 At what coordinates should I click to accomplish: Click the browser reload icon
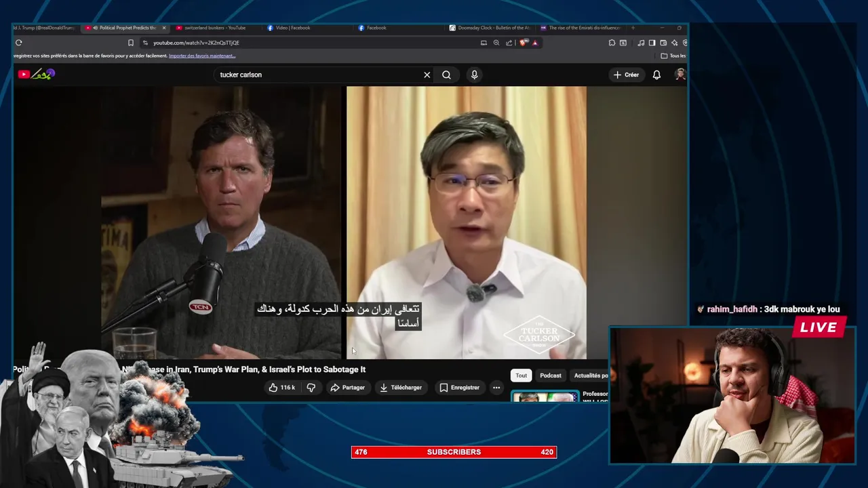(18, 43)
